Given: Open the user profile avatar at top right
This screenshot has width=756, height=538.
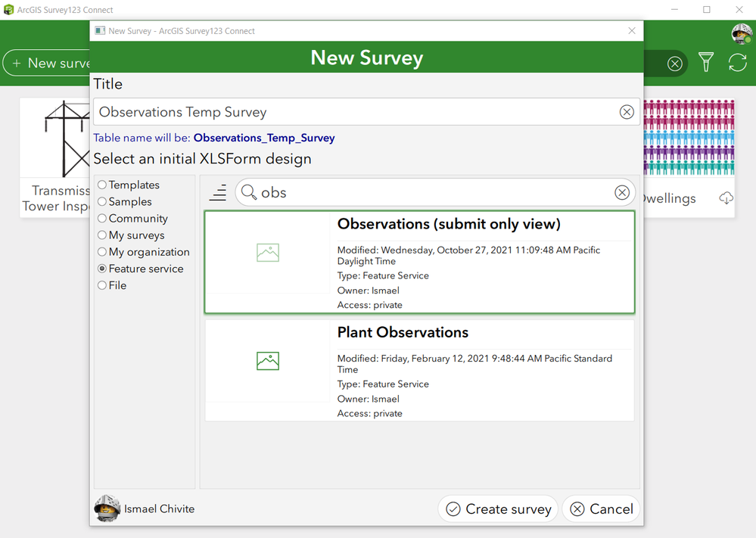Looking at the screenshot, I should [x=742, y=34].
